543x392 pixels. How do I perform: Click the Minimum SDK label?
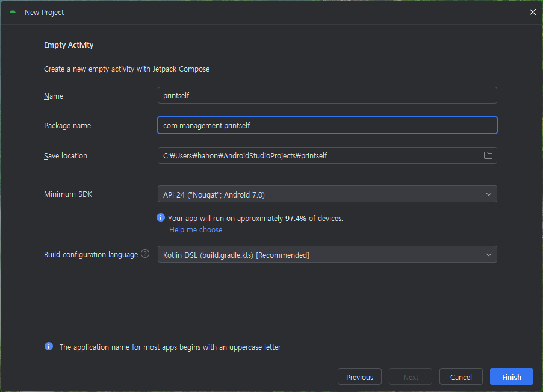[68, 194]
